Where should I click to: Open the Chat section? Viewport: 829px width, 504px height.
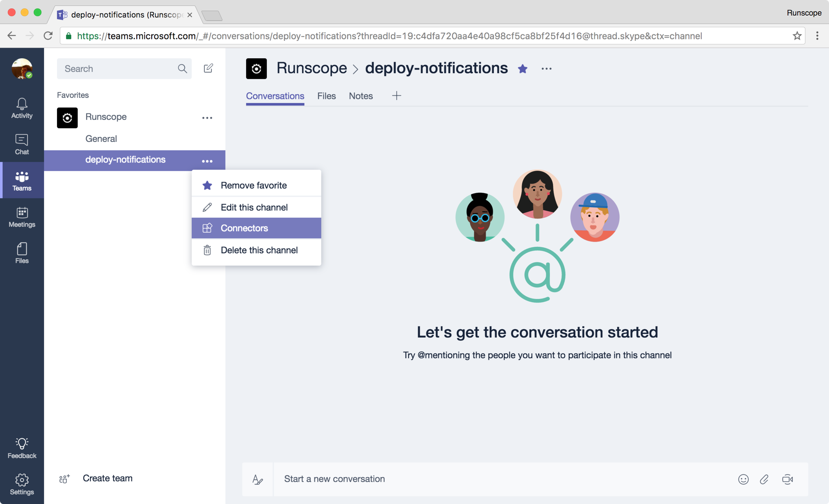22,144
